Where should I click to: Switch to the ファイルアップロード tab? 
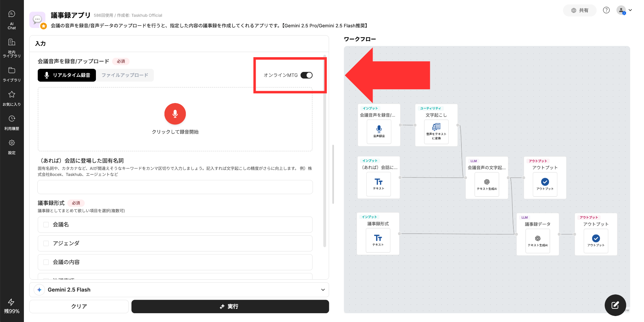(125, 75)
